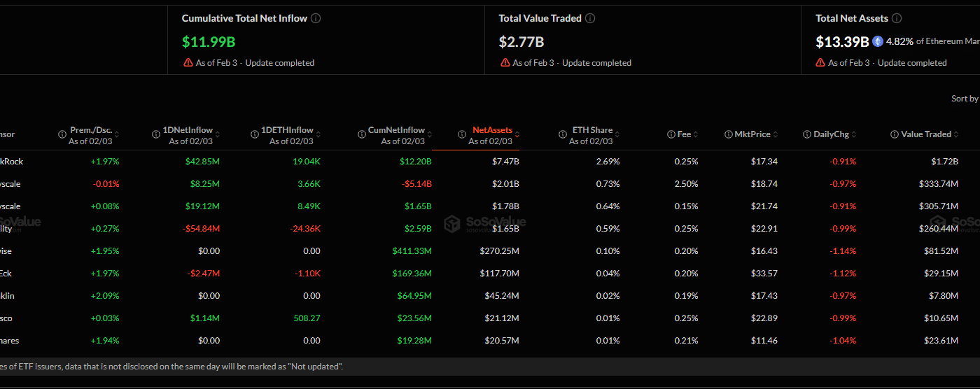This screenshot has height=389, width=980.
Task: Click the $7.47B net assets cell
Action: pos(505,162)
